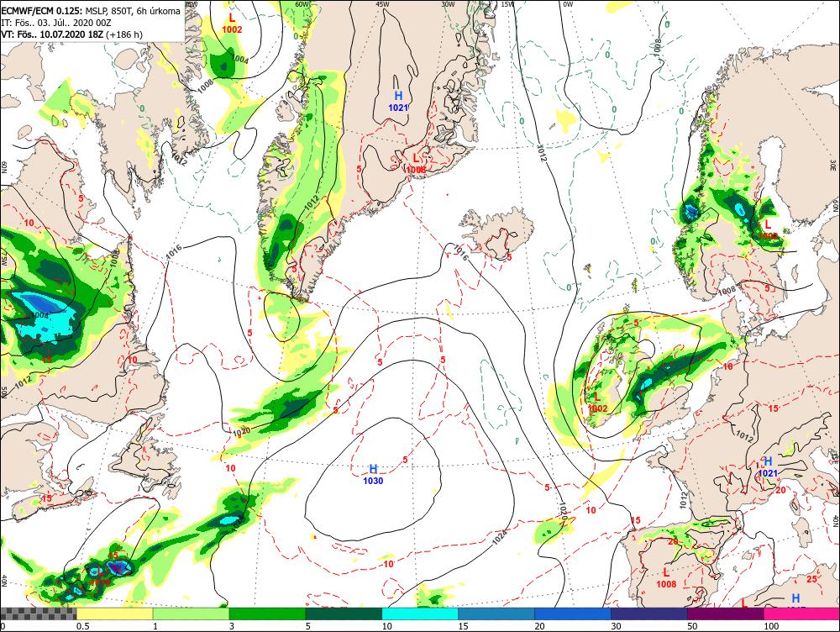Click the ECMWF/ECM 0.125 model title text
This screenshot has height=632, width=840.
(41, 11)
